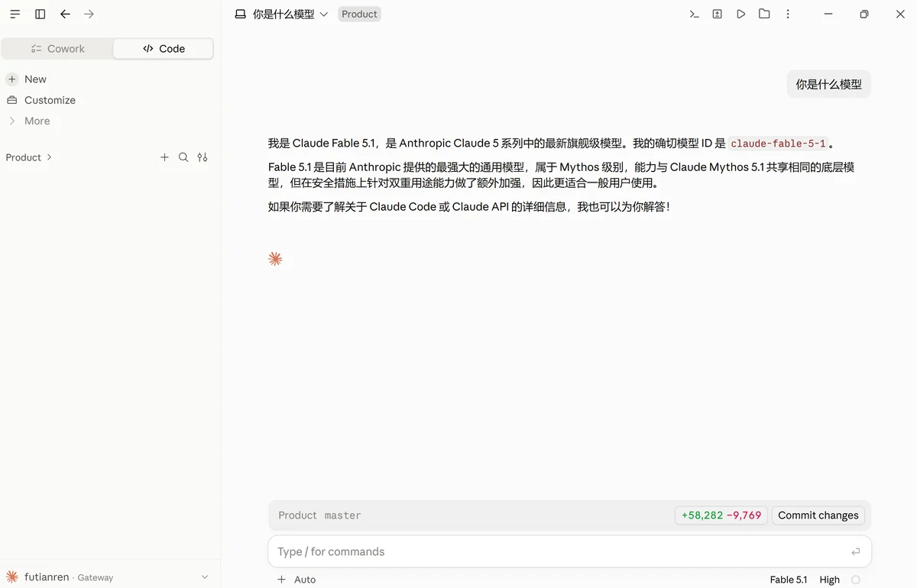Expand the chat title dropdown chevron
Viewport: 917px width, 588px height.
(x=324, y=14)
